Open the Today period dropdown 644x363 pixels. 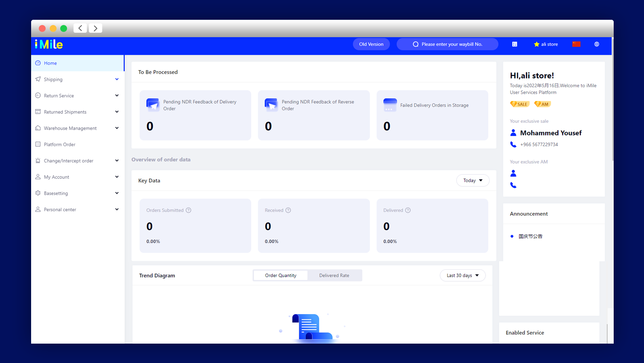[x=472, y=180]
